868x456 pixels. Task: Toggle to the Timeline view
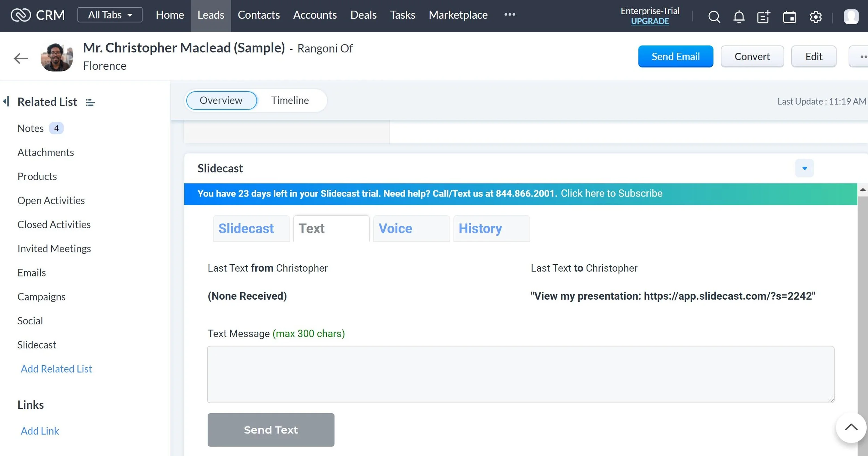pyautogui.click(x=290, y=100)
